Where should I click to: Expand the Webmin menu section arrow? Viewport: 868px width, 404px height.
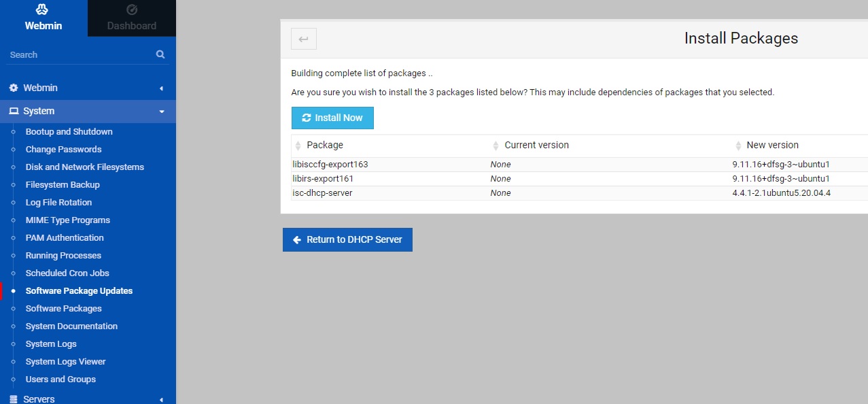coord(161,88)
